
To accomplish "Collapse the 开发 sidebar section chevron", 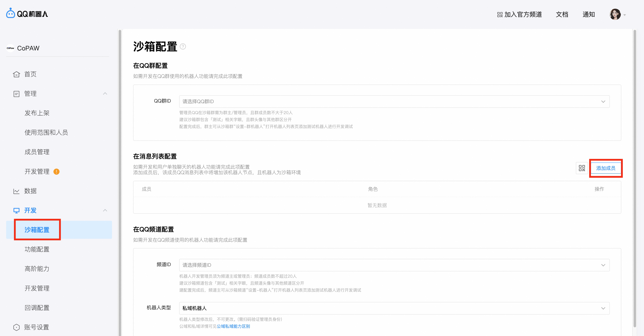I will click(105, 210).
